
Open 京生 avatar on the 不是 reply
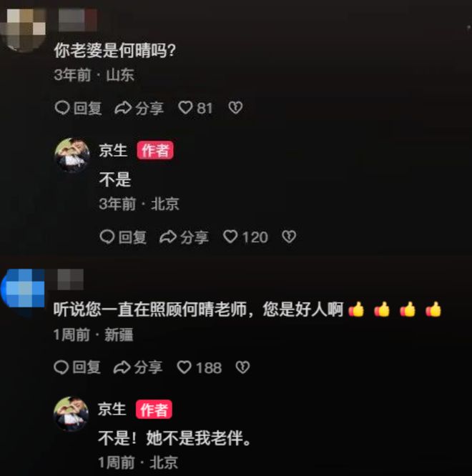tap(72, 155)
